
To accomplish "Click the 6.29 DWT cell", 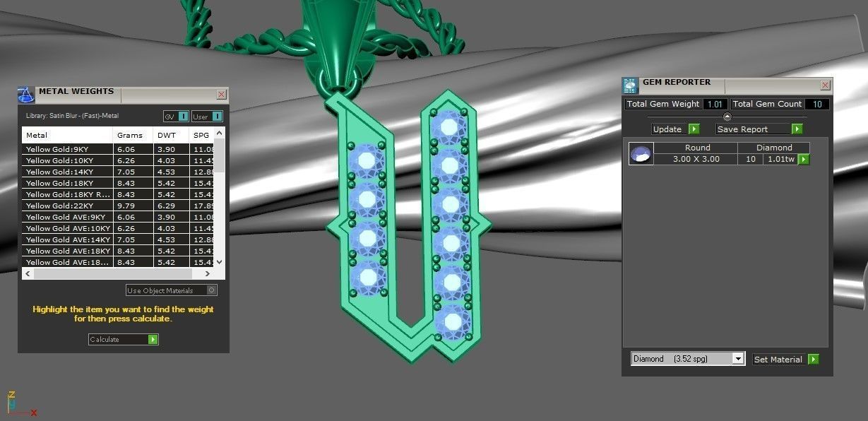I will (172, 206).
